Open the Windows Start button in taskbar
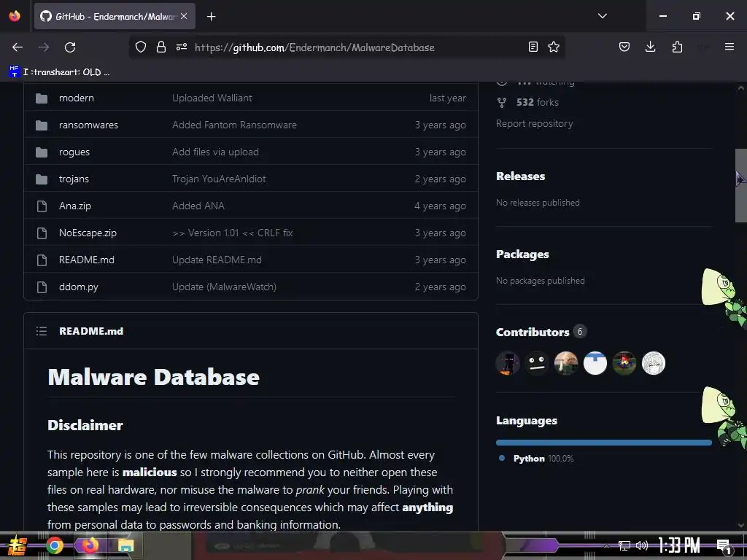Image resolution: width=747 pixels, height=560 pixels. [x=18, y=545]
